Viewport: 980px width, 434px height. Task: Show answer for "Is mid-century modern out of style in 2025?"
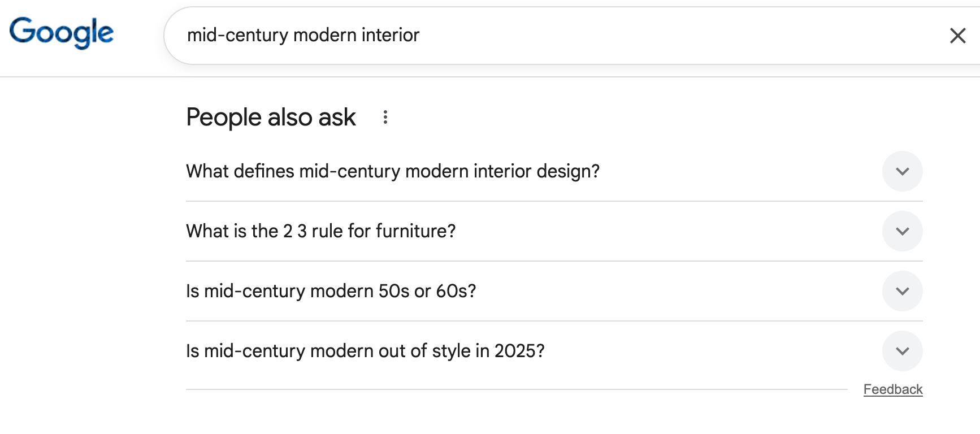point(365,351)
